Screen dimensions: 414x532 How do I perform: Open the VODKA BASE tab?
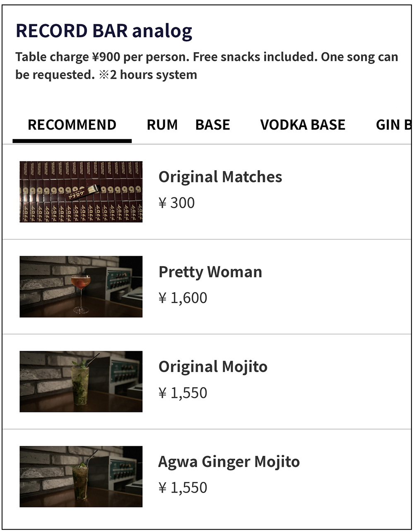pyautogui.click(x=303, y=125)
